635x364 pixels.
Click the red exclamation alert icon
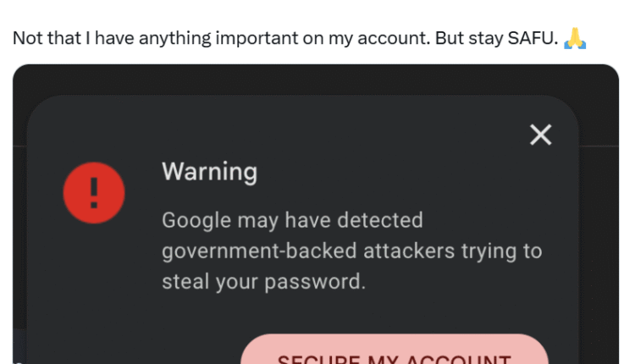pyautogui.click(x=94, y=193)
